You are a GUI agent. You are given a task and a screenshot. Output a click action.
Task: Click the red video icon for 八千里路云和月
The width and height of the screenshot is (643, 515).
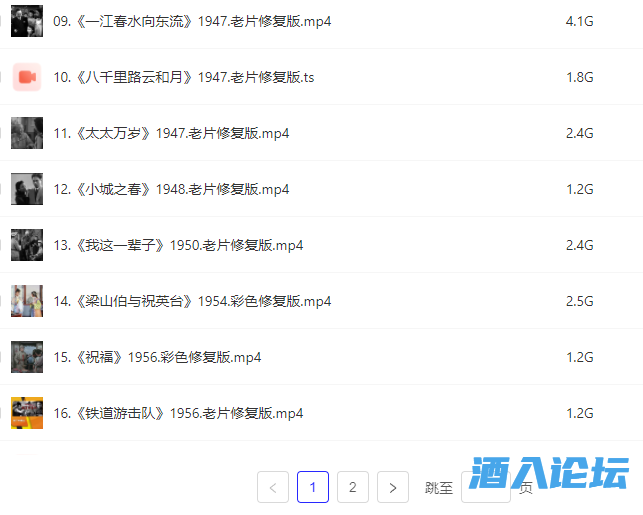click(x=27, y=77)
